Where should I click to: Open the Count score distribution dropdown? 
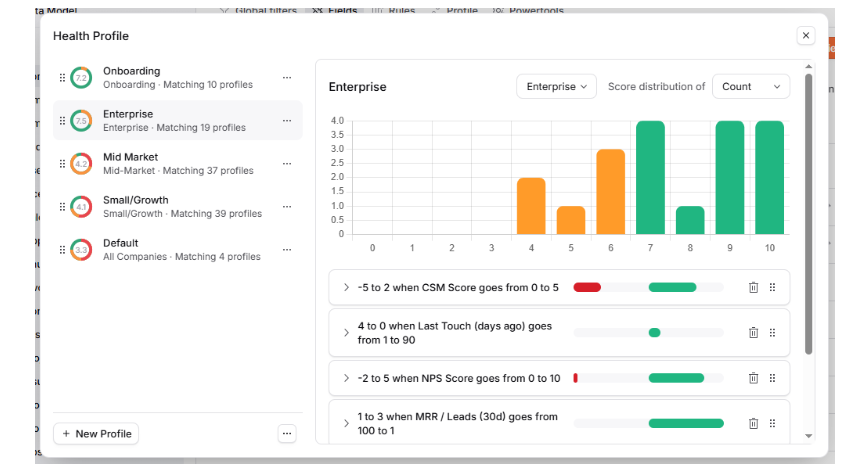coord(751,87)
